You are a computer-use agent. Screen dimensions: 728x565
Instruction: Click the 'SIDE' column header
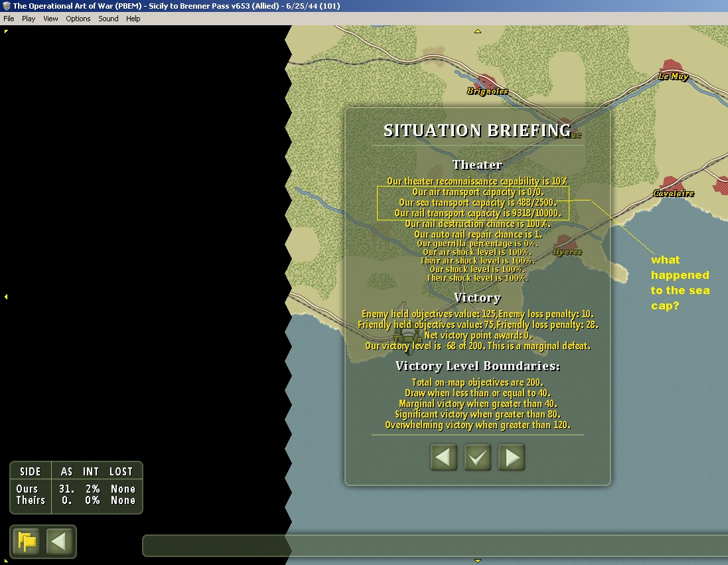[30, 471]
